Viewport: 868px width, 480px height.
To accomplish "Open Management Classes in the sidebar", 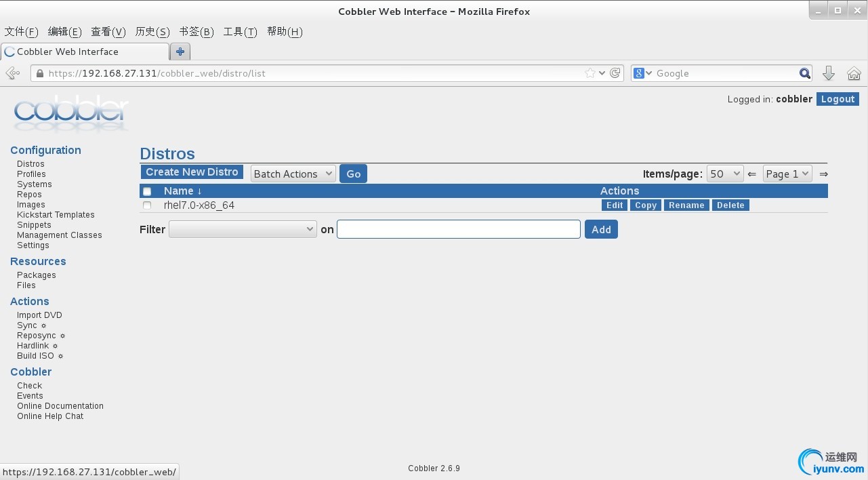I will 60,235.
